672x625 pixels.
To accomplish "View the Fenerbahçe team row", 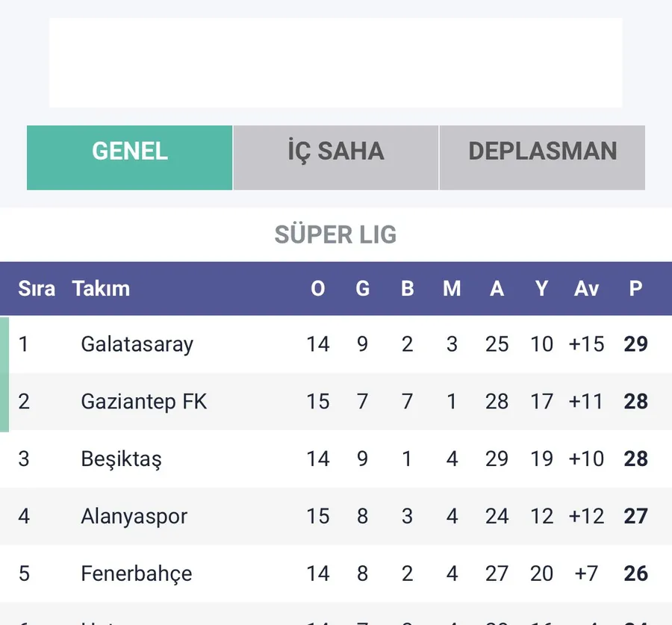I will pyautogui.click(x=136, y=574).
